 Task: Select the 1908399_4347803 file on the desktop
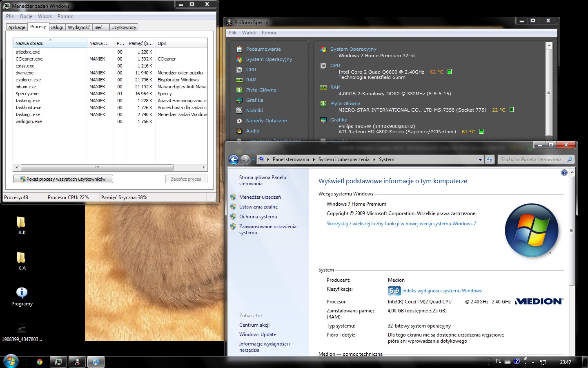coord(22,332)
